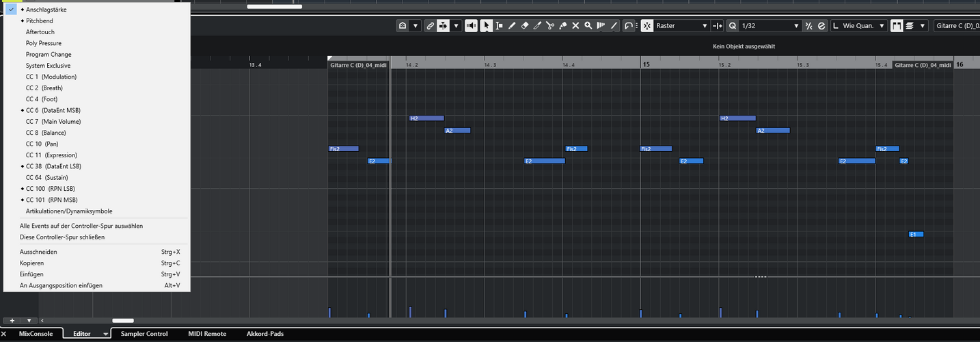Open Solo Editor options dropdown arrow
980x342 pixels.
(x=416, y=25)
